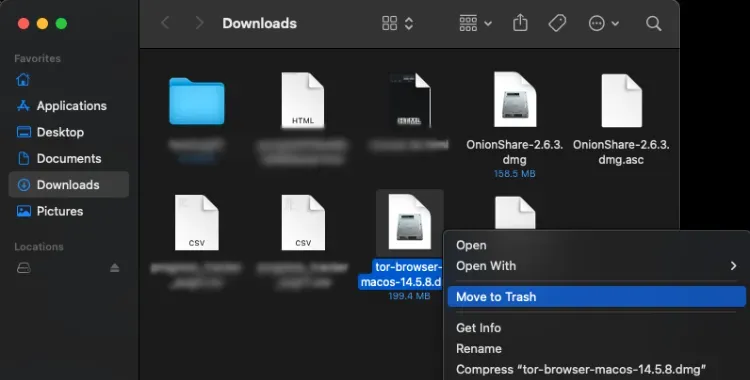Select the first CSV file icon
This screenshot has height=380, width=750.
click(x=197, y=223)
